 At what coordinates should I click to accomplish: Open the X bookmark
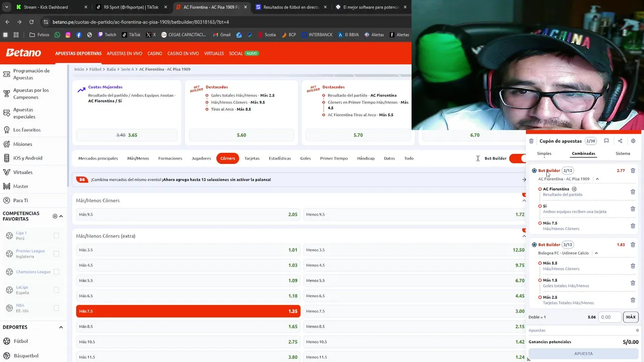coord(150,35)
